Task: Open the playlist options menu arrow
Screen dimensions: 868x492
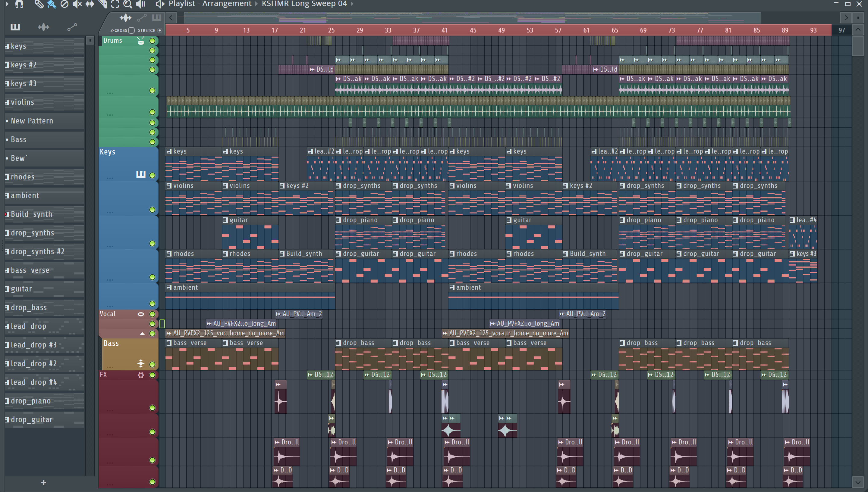Action: 7,4
